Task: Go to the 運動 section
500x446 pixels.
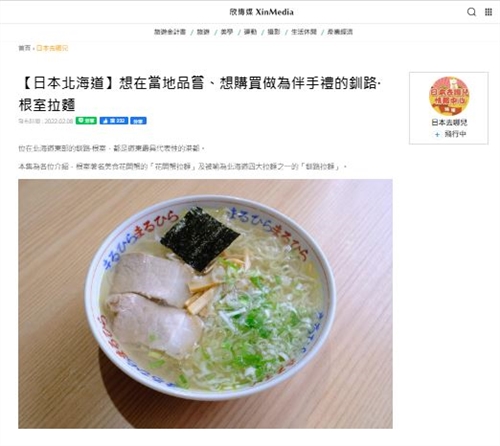Action: (x=250, y=32)
